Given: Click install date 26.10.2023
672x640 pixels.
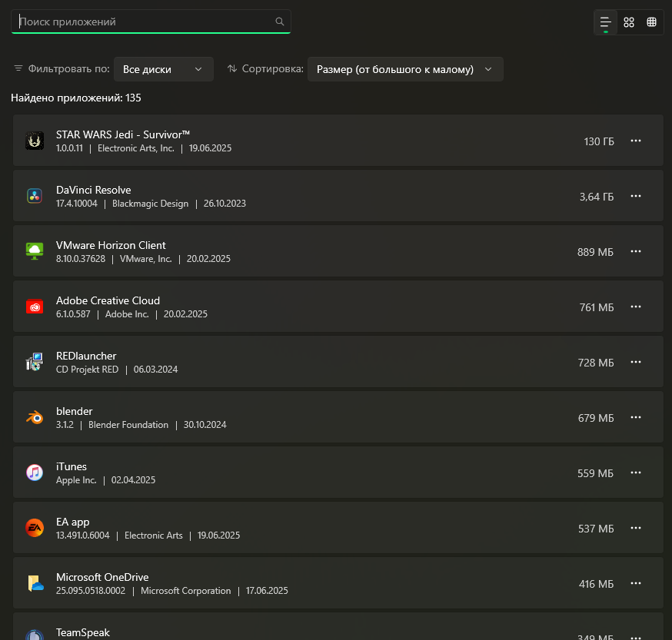Looking at the screenshot, I should click(x=225, y=204).
